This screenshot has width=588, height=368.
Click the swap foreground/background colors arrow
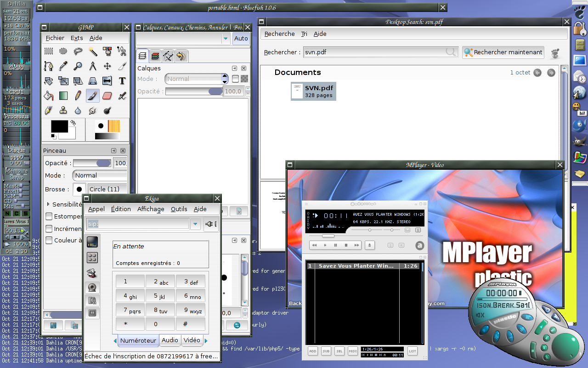point(73,123)
